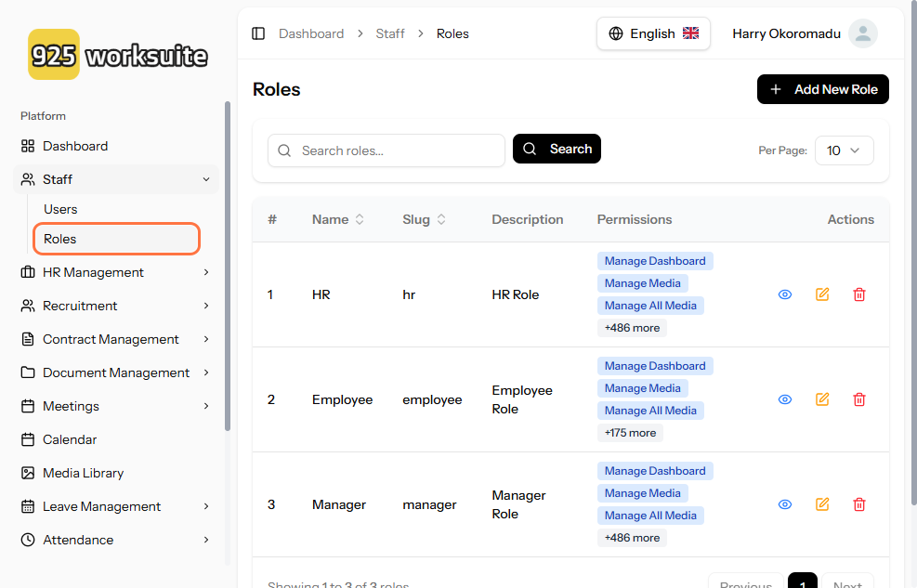Open Users under Staff menu
Viewport: 917px width, 588px height.
(60, 209)
